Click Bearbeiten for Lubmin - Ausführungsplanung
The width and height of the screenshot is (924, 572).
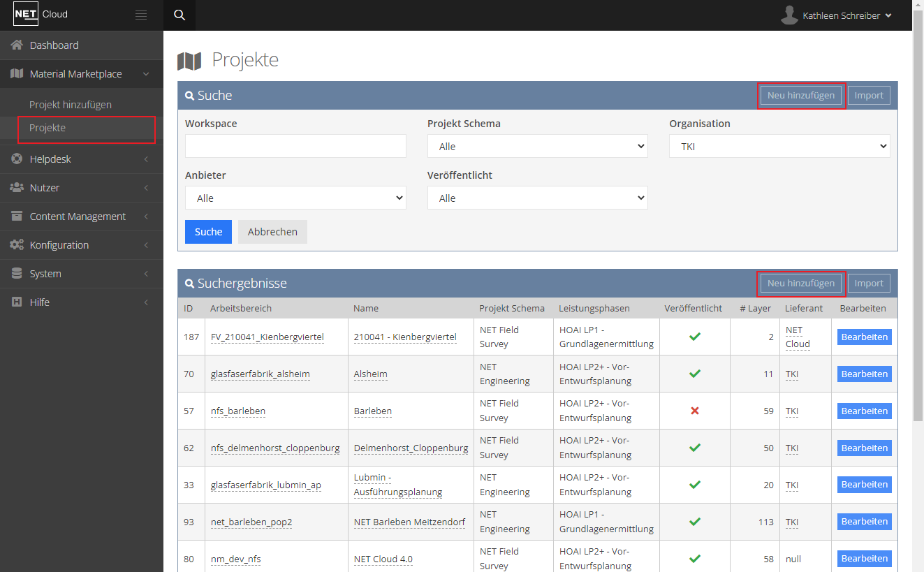[x=865, y=485]
